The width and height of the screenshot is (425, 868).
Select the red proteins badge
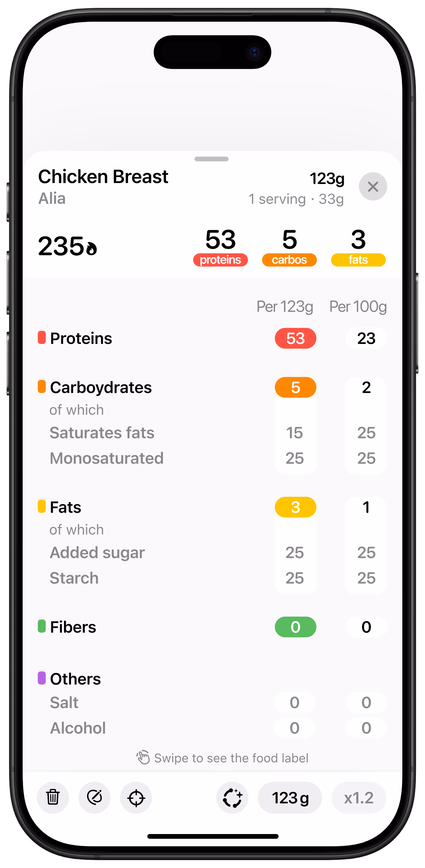[x=220, y=260]
